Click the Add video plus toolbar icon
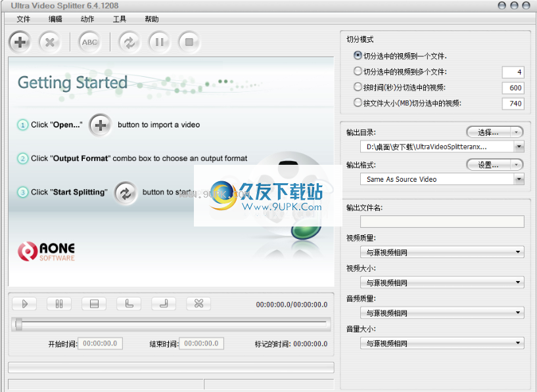Viewport: 537px width, 392px height. pyautogui.click(x=20, y=42)
